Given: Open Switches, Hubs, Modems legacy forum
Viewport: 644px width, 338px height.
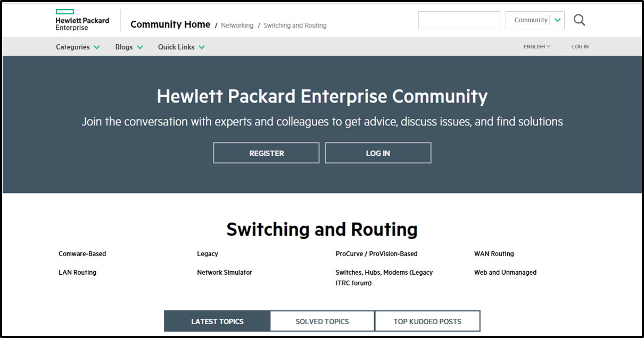Looking at the screenshot, I should click(384, 277).
